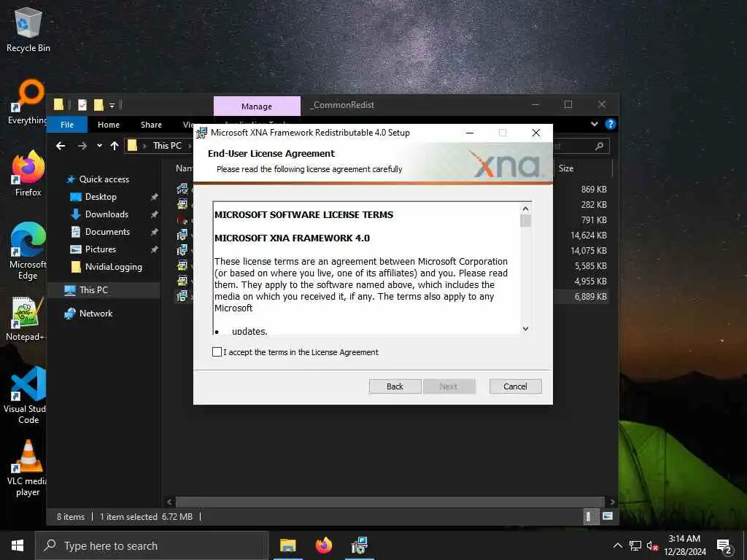This screenshot has height=560, width=747.
Task: Click the taskbar clock showing 3:14 AM
Action: tap(684, 545)
